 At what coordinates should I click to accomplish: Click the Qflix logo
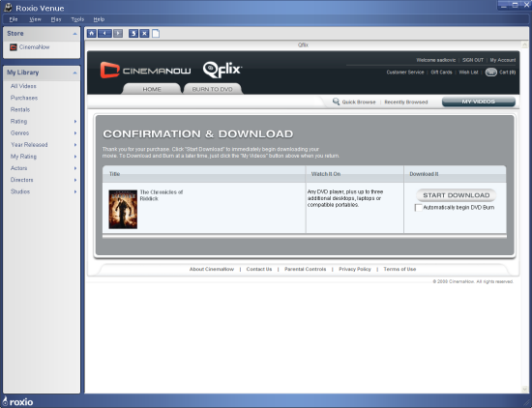click(x=222, y=70)
